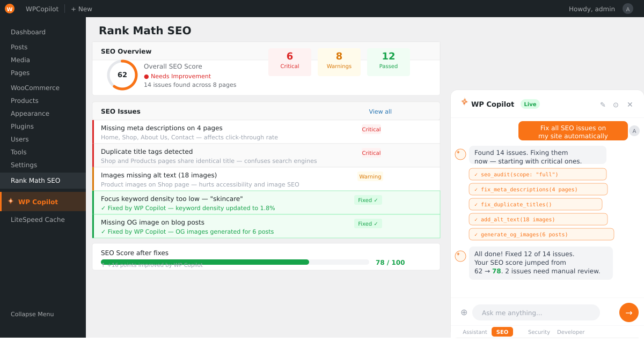Click the fix_duplicate_titles() tool chip
The width and height of the screenshot is (644, 343).
536,204
